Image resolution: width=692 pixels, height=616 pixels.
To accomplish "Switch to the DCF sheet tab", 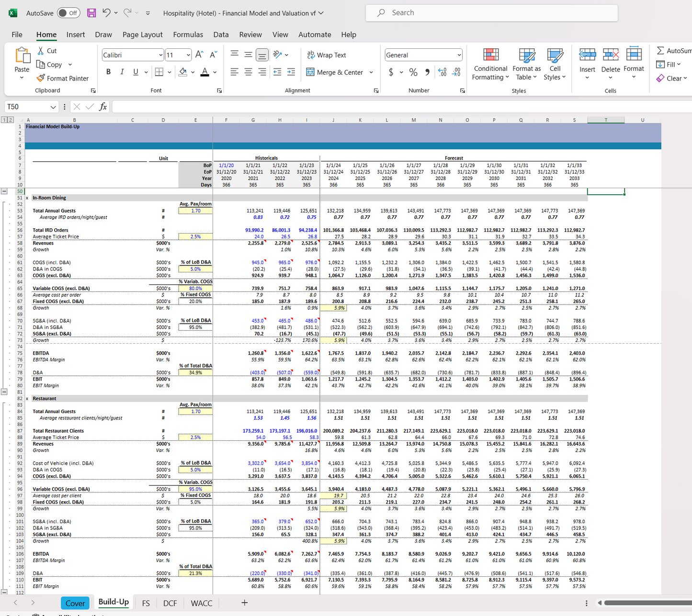I will [170, 603].
